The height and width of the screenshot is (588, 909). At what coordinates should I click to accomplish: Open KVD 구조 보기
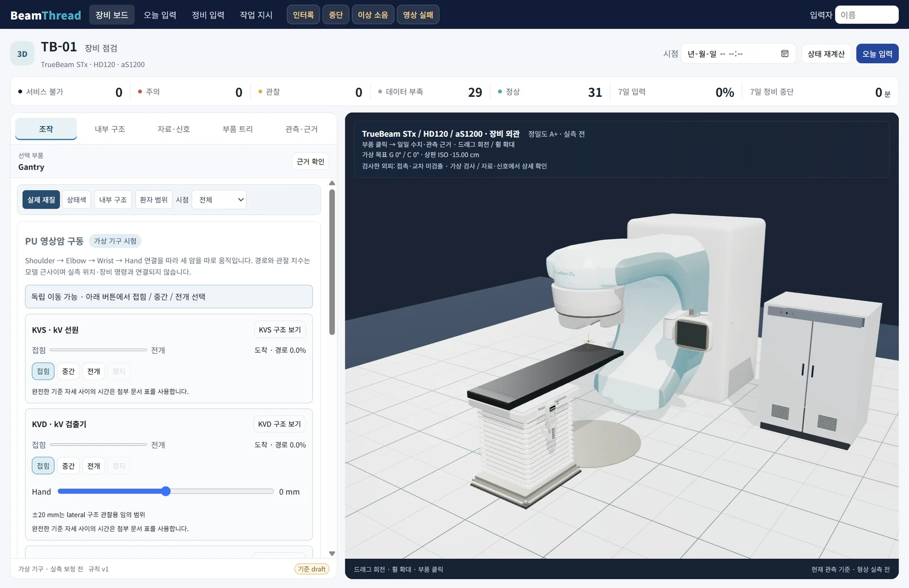point(279,424)
